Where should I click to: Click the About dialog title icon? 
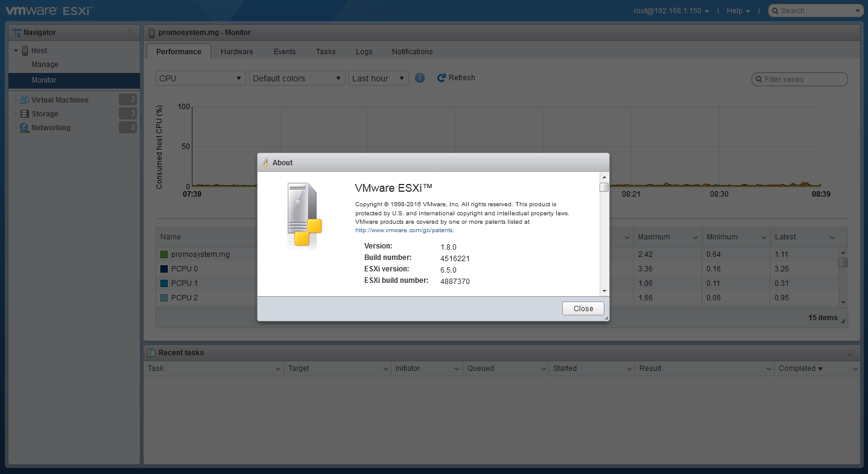[265, 163]
